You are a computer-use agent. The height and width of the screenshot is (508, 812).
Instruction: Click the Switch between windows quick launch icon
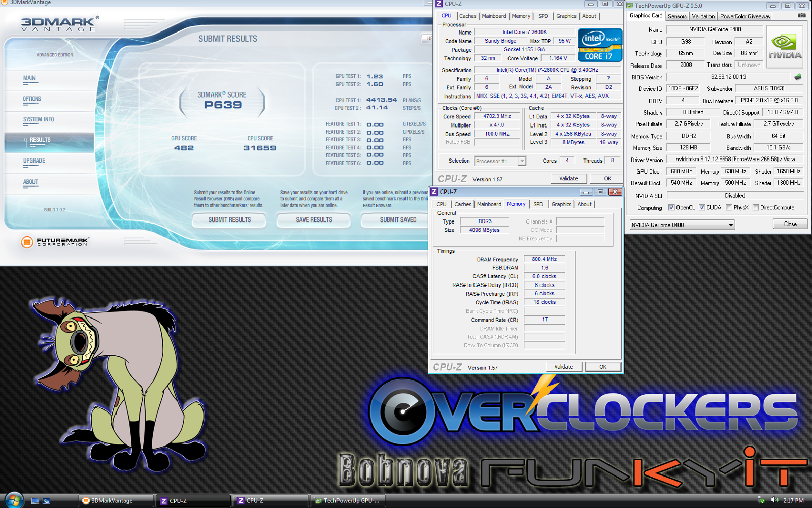pyautogui.click(x=46, y=501)
